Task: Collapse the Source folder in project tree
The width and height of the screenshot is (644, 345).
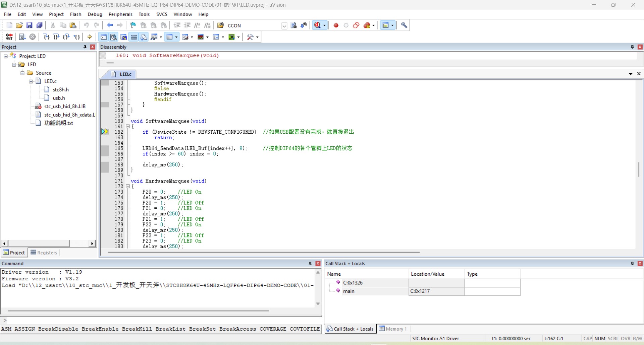Action: click(22, 73)
